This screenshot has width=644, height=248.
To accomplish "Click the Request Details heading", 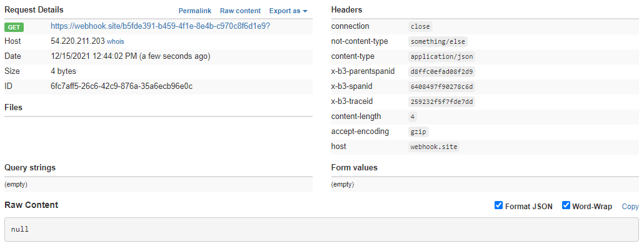I will (34, 9).
